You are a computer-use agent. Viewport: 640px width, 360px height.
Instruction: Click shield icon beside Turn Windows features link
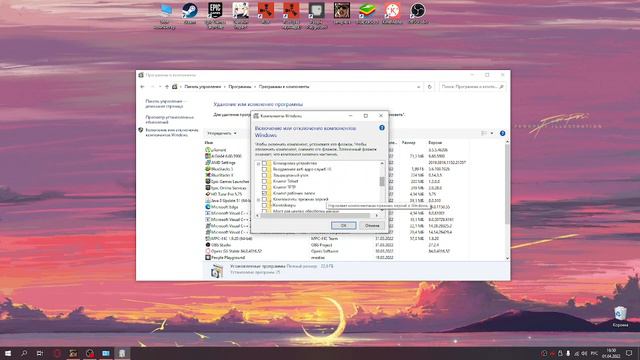[x=141, y=130]
